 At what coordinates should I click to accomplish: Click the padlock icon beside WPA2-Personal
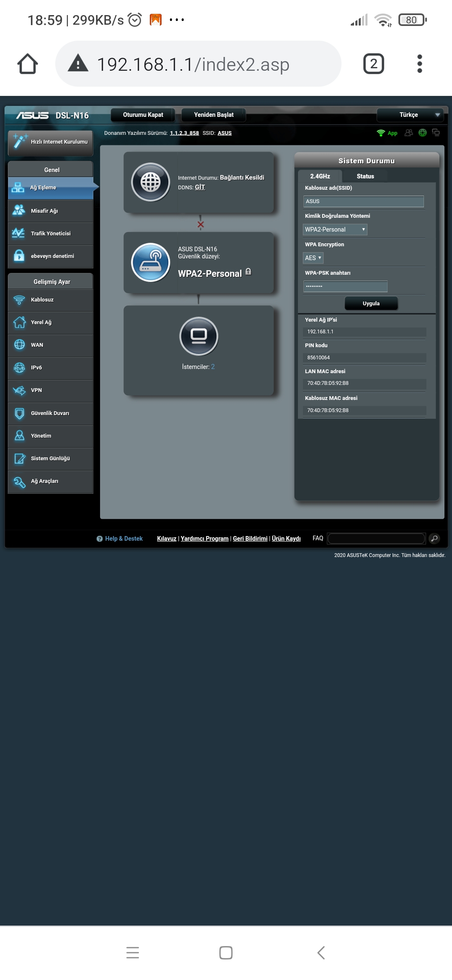(248, 271)
